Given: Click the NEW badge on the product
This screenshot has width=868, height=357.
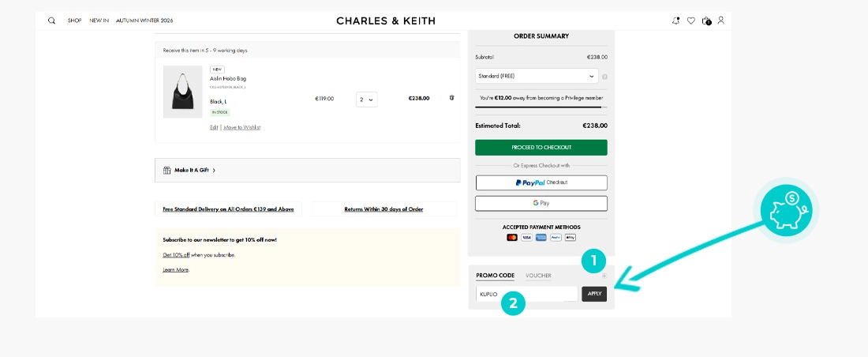Looking at the screenshot, I should pos(217,70).
